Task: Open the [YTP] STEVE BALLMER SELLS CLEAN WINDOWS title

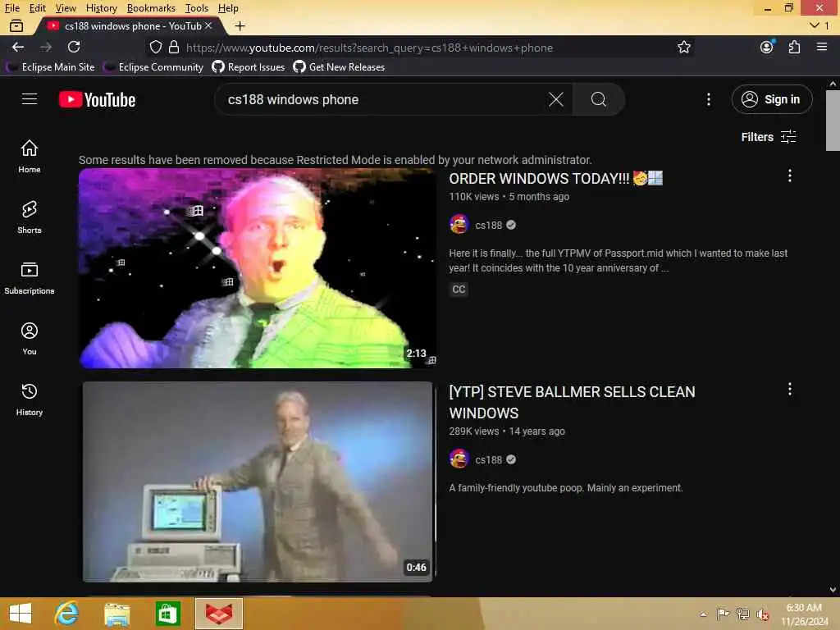Action: 572,402
